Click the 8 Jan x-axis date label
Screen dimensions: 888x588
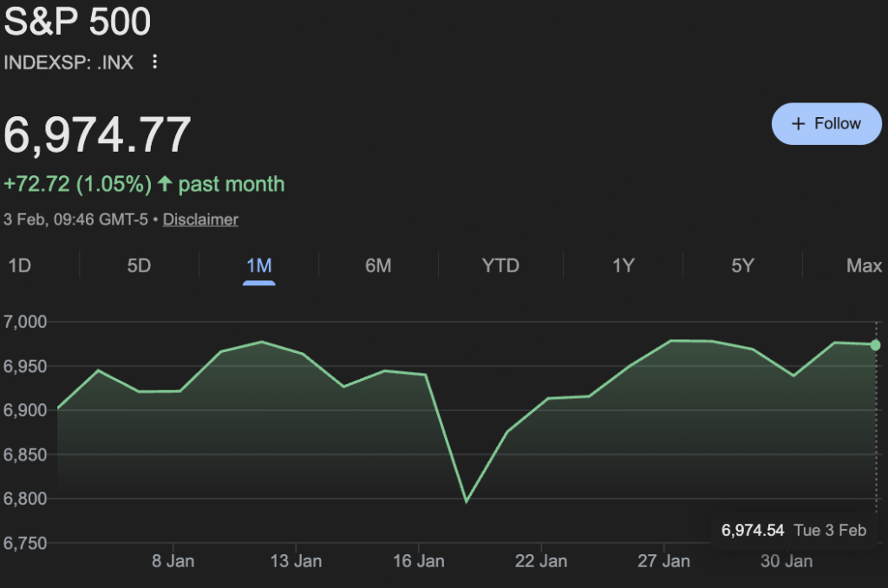coord(173,561)
